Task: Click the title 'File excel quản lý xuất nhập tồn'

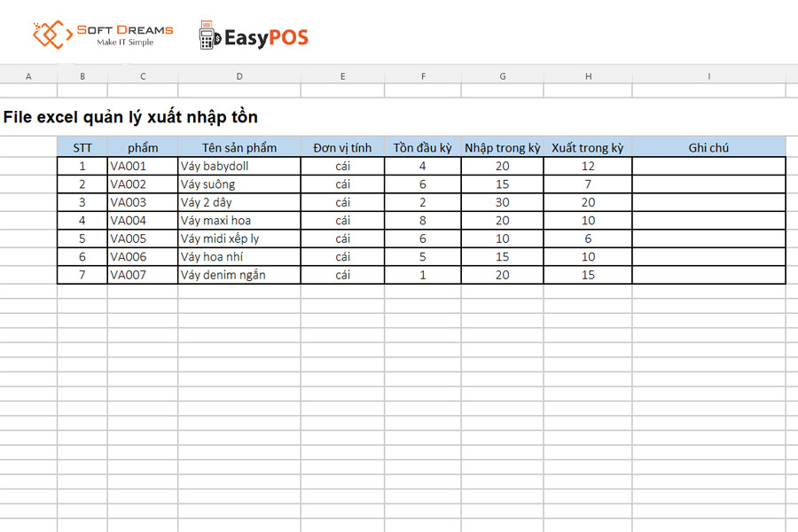Action: click(129, 116)
